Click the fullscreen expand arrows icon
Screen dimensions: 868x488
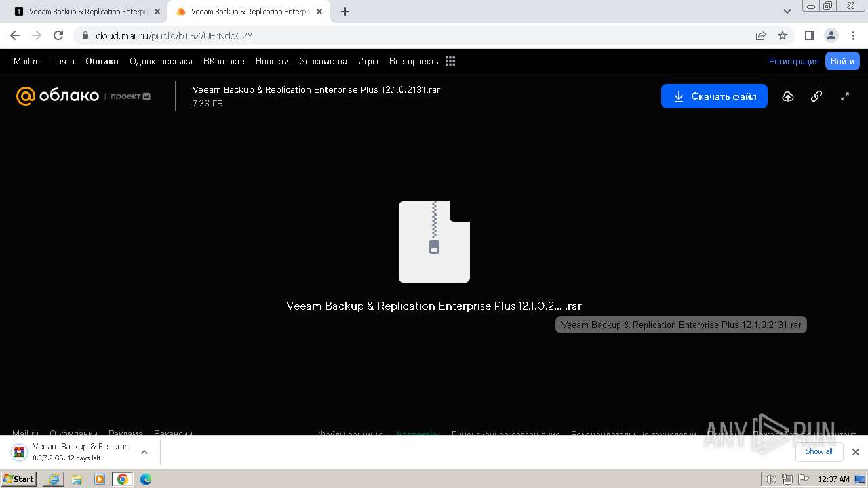(x=845, y=96)
